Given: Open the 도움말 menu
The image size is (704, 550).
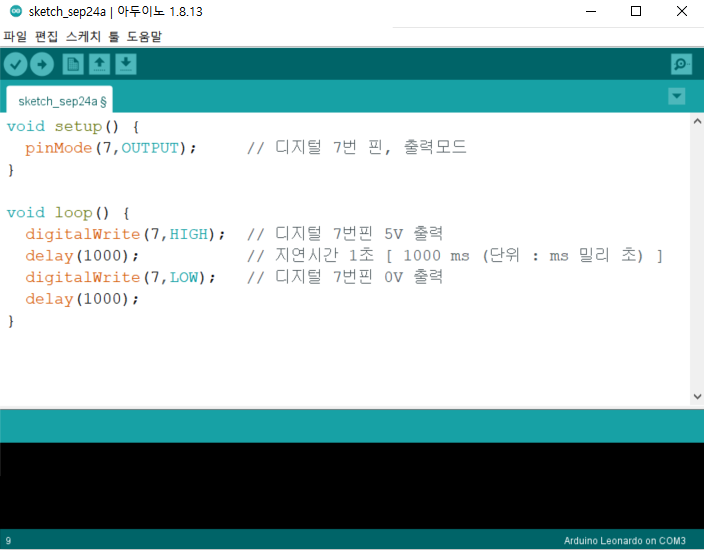Looking at the screenshot, I should click(144, 36).
